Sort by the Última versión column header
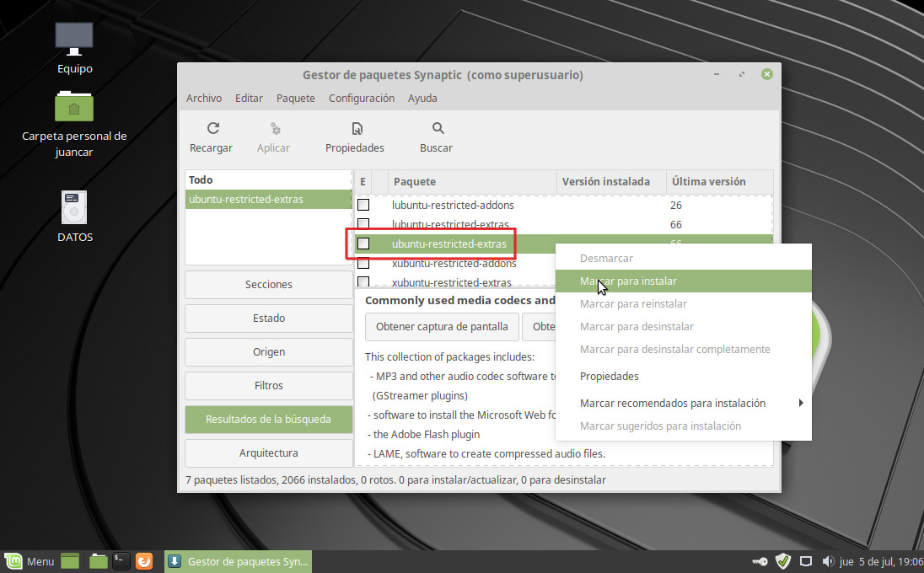Viewport: 924px width, 573px height. click(x=708, y=181)
